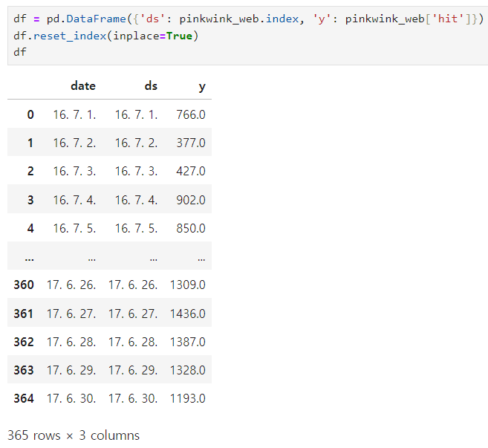Screen dimensions: 488x448
Task: Click date cell '17. 6. 30.' in row 364
Action: 71,398
